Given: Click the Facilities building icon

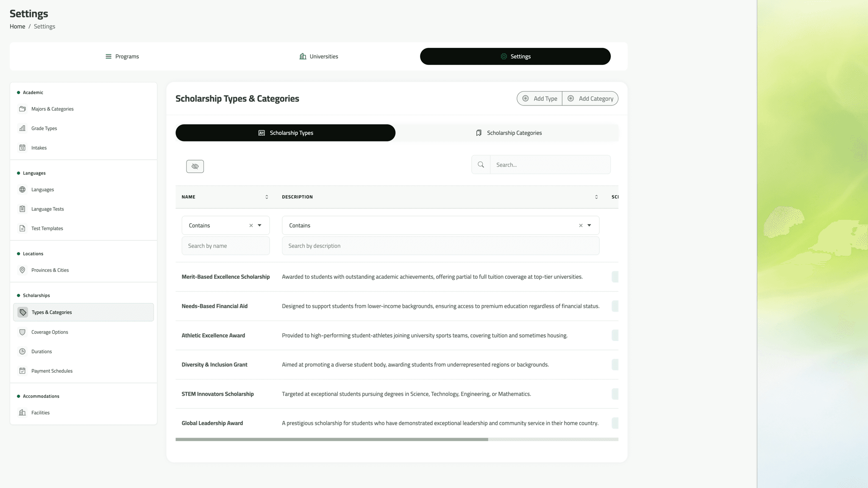Looking at the screenshot, I should click(22, 412).
